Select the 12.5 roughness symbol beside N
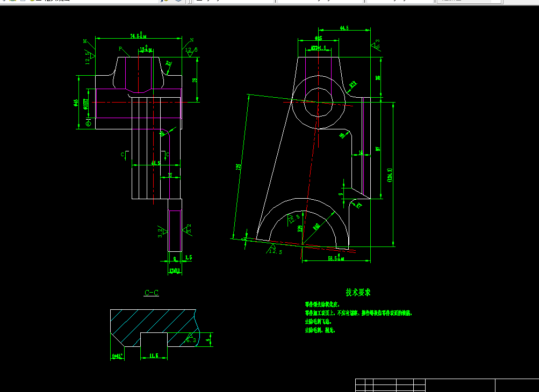The image size is (539, 392). (191, 52)
